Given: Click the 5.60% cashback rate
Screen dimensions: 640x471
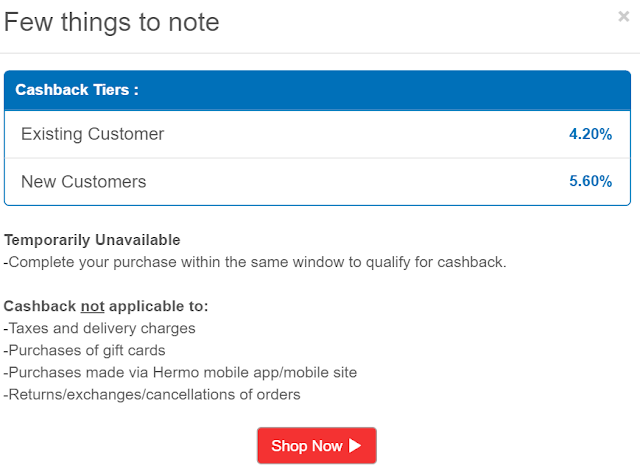Looking at the screenshot, I should click(x=589, y=182).
